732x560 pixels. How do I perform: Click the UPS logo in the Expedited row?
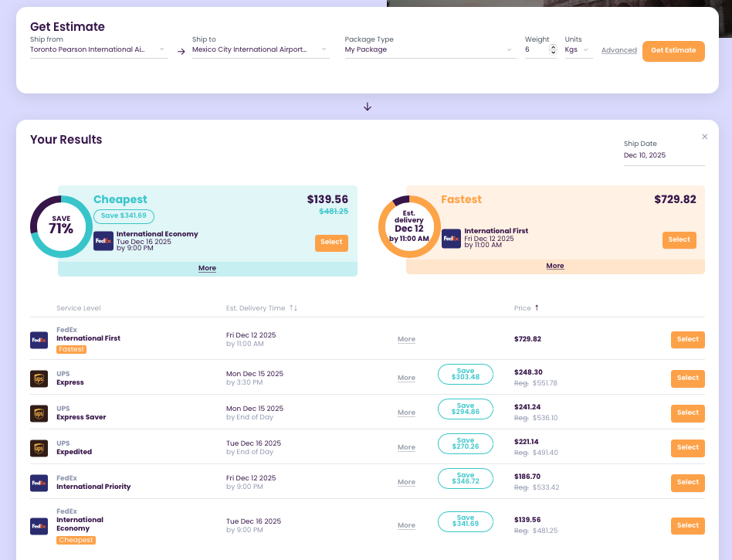(x=39, y=447)
